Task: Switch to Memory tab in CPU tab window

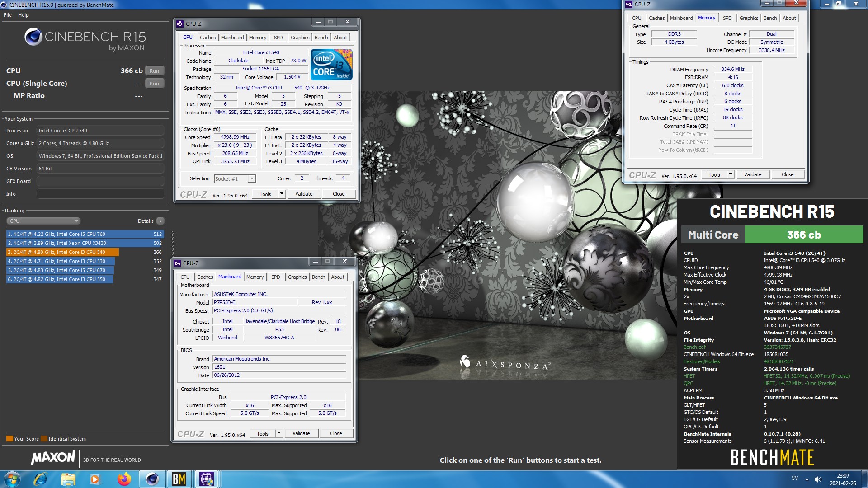Action: pos(258,38)
